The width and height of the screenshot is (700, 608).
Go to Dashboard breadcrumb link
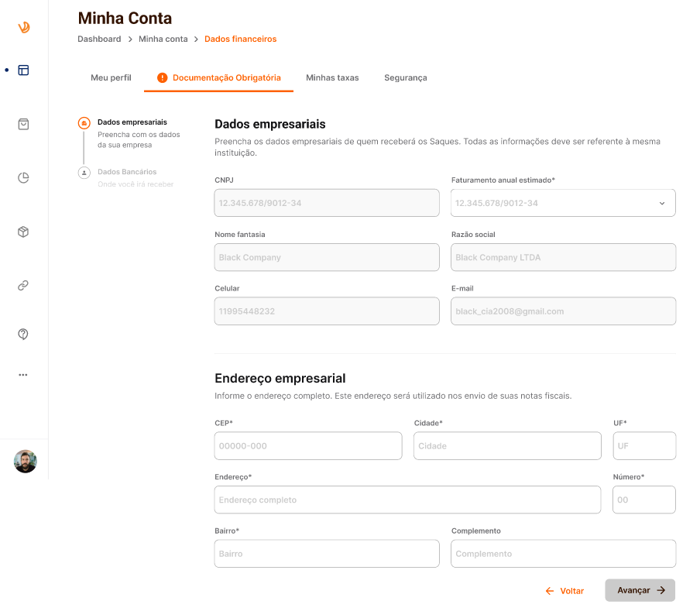coord(99,39)
